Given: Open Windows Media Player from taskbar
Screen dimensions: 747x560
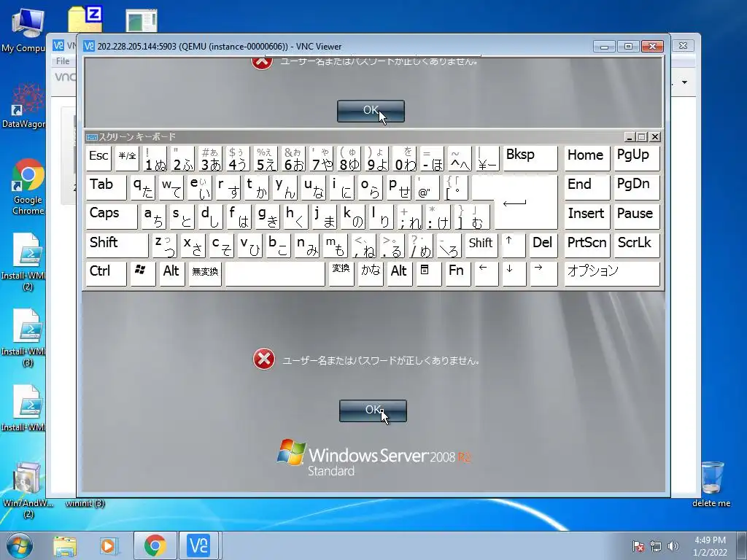Looking at the screenshot, I should 109,545.
